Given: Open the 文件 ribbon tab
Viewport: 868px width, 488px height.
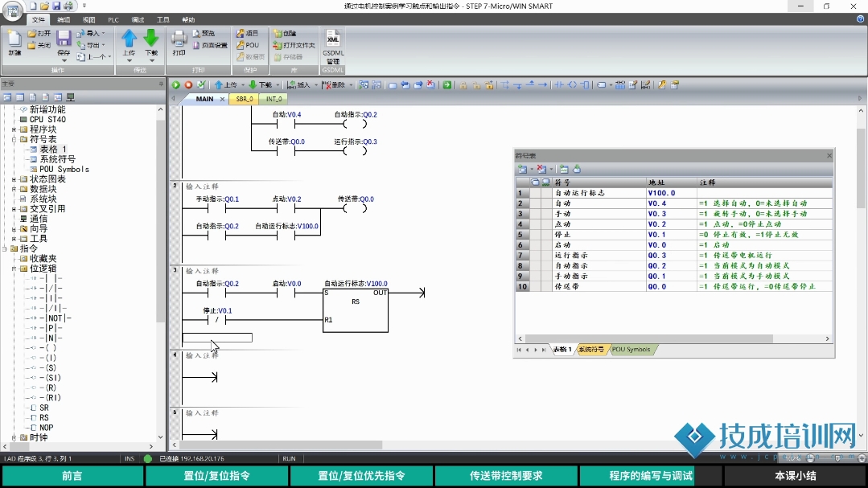Looking at the screenshot, I should [x=38, y=20].
